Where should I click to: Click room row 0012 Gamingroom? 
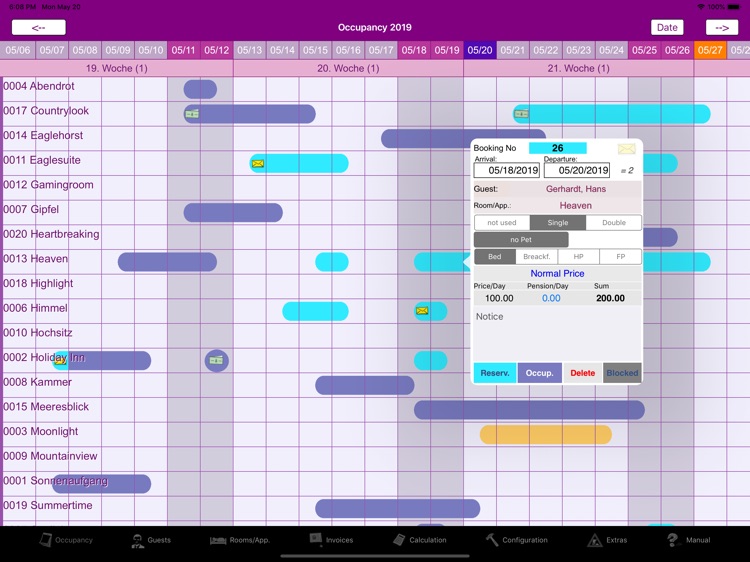tap(48, 185)
